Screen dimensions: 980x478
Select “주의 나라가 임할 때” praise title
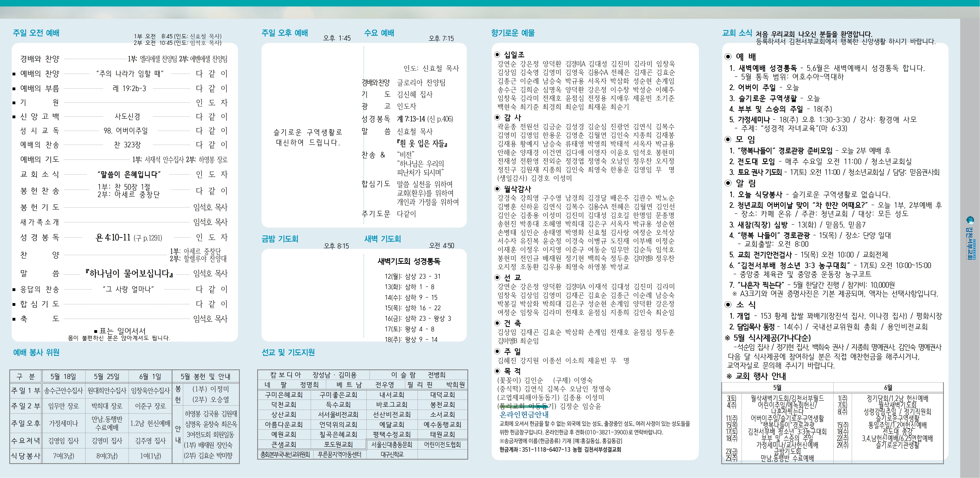tap(130, 74)
